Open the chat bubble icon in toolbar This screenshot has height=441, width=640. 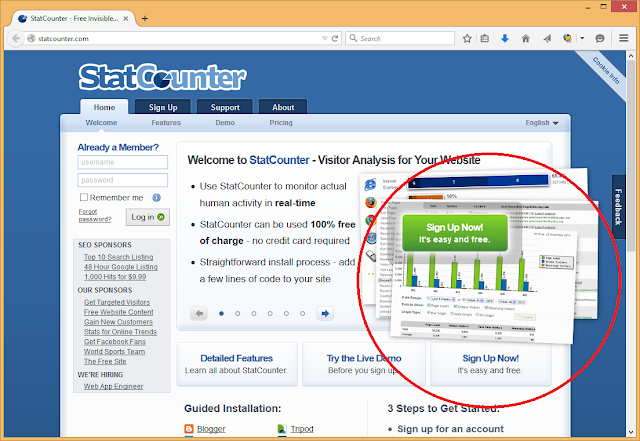click(x=600, y=38)
